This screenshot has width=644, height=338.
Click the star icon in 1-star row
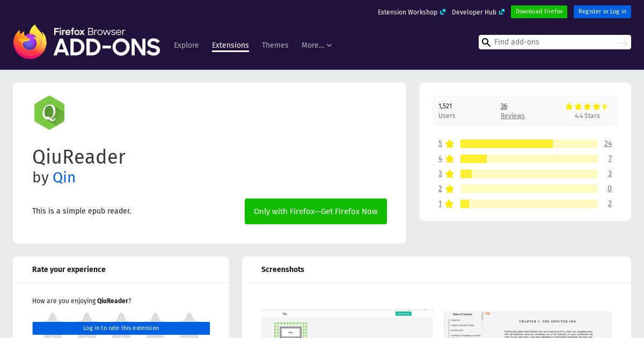coord(450,204)
